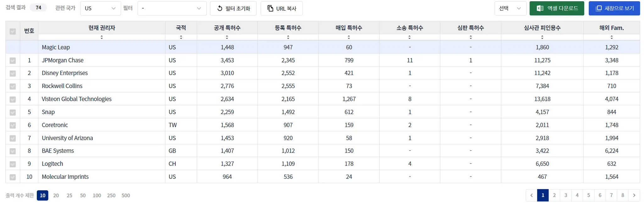644x203 pixels.
Task: Sort by 등록 특허수 column arrows
Action: pos(288,37)
